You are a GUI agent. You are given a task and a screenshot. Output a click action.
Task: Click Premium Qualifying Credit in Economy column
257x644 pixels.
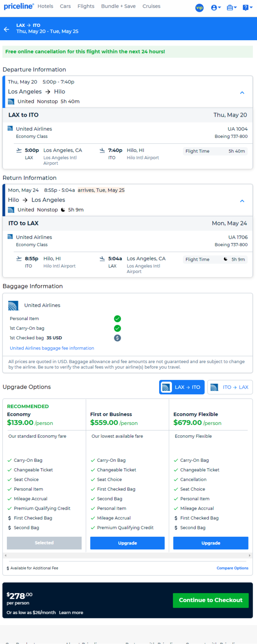tap(42, 508)
